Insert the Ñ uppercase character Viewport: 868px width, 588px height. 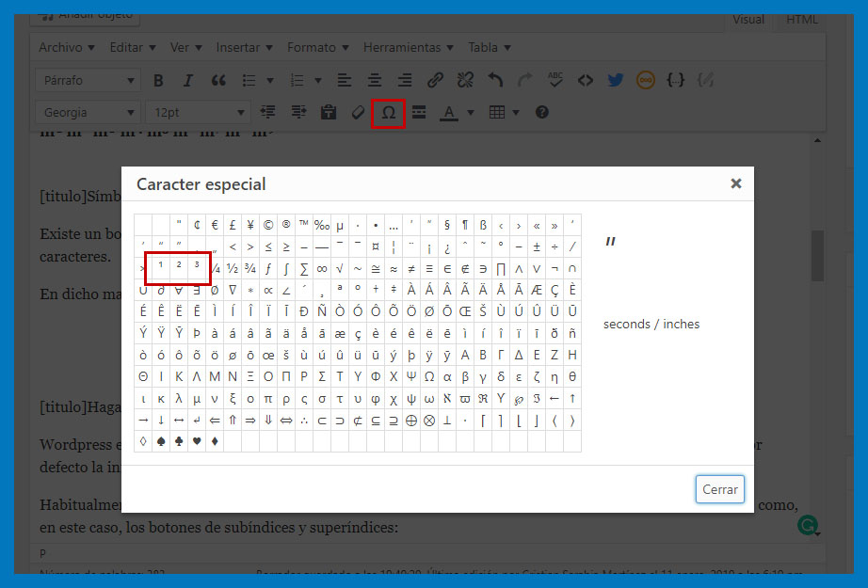[x=322, y=312]
